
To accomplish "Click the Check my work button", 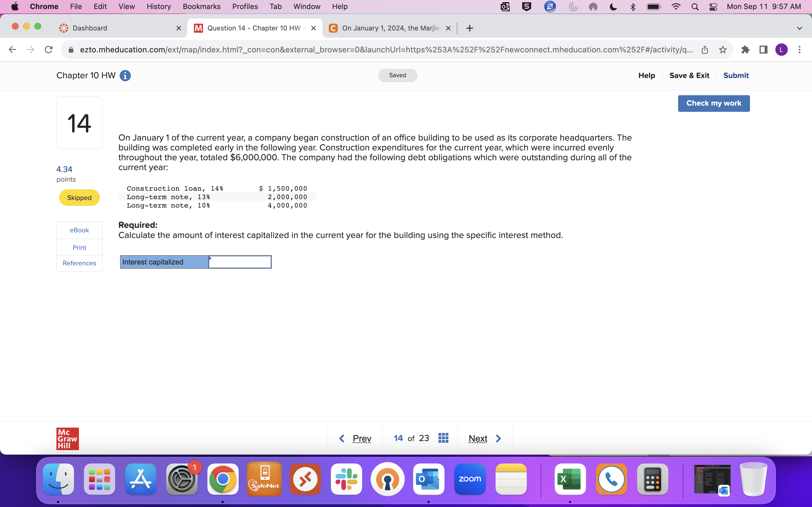I will [x=713, y=103].
